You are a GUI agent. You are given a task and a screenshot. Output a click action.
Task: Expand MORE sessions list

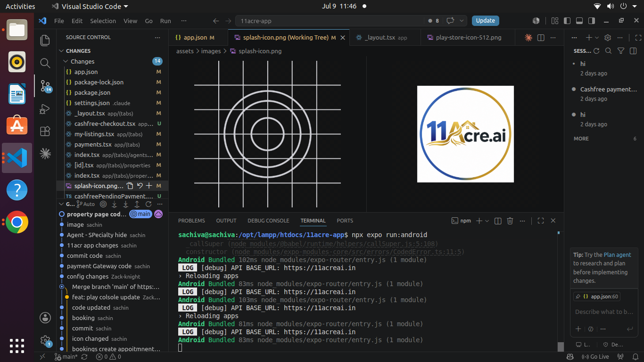[x=605, y=139]
